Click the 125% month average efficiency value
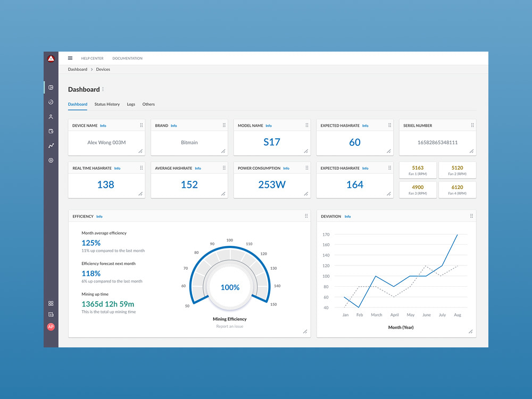The width and height of the screenshot is (532, 399). [91, 243]
